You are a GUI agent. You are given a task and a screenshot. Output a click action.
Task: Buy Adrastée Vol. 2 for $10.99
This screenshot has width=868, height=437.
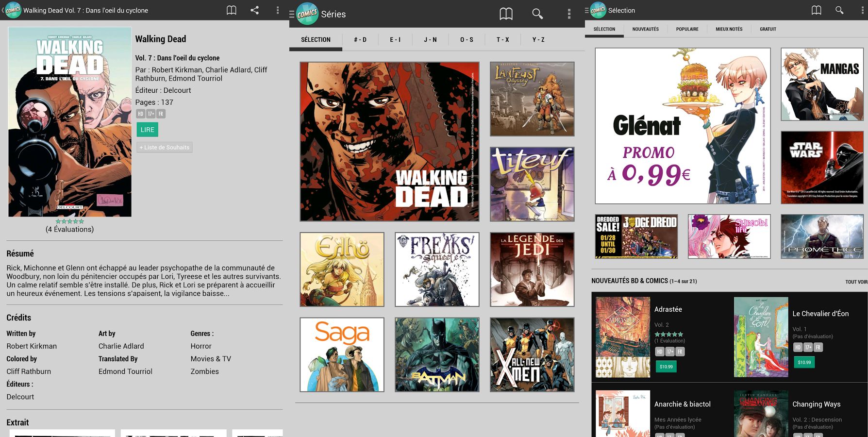tap(666, 367)
